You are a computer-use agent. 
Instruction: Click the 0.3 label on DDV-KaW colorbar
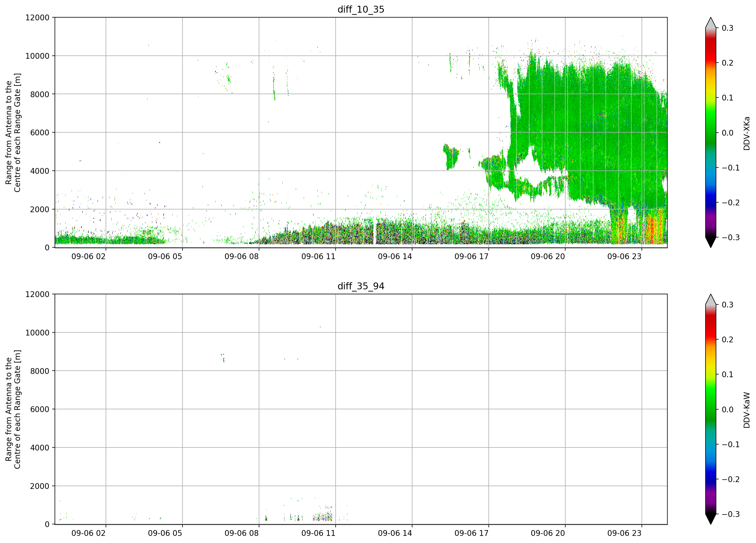coord(728,305)
